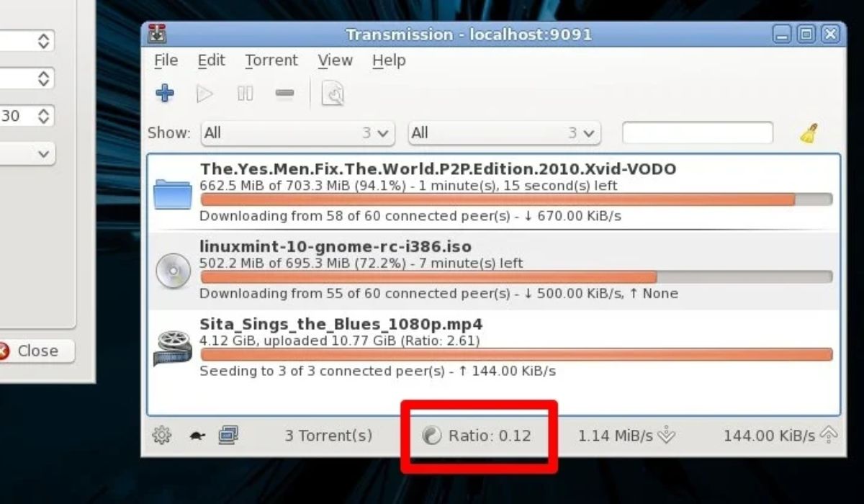
Task: Click the '1.14 MiB/s' download speed text
Action: (x=616, y=436)
